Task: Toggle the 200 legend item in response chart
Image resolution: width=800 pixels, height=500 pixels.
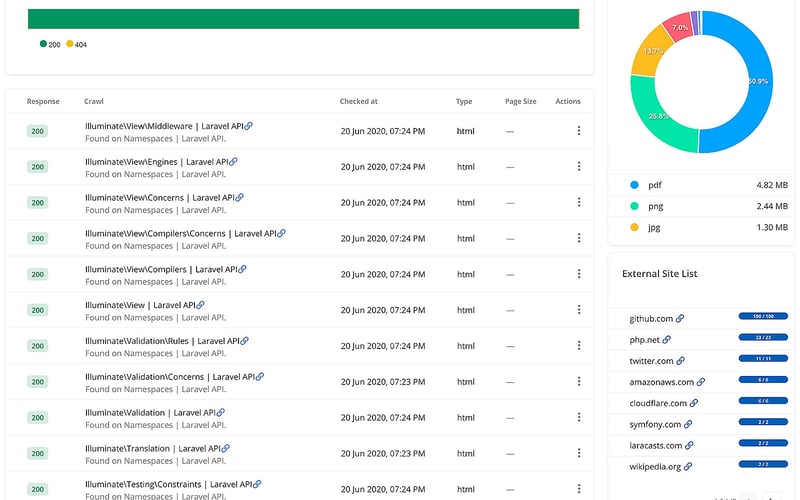Action: pyautogui.click(x=50, y=44)
